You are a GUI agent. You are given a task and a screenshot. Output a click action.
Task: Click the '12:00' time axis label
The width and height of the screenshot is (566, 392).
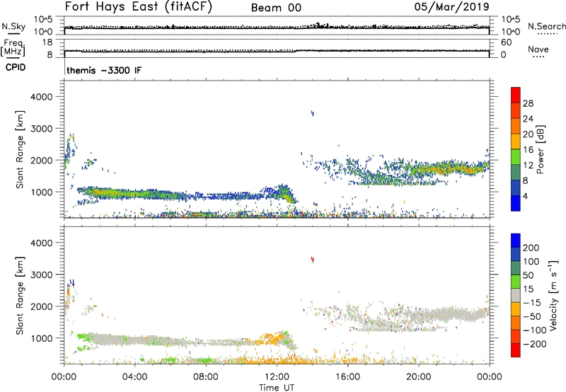[x=277, y=377]
